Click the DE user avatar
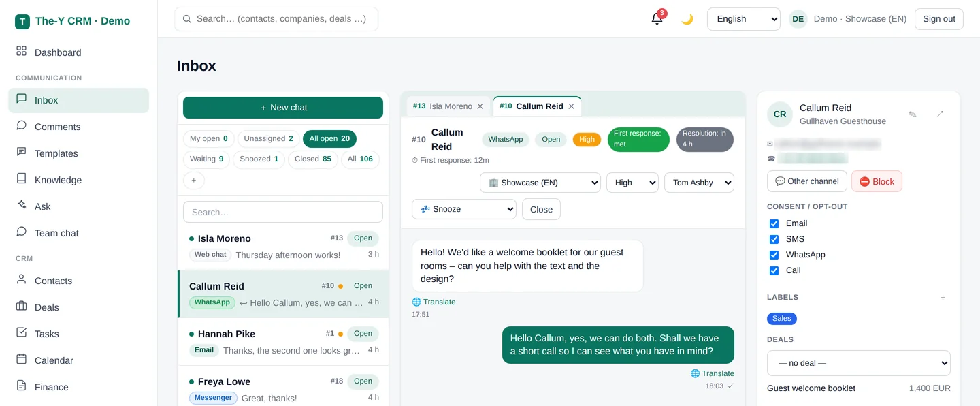The height and width of the screenshot is (406, 980). pyautogui.click(x=798, y=19)
